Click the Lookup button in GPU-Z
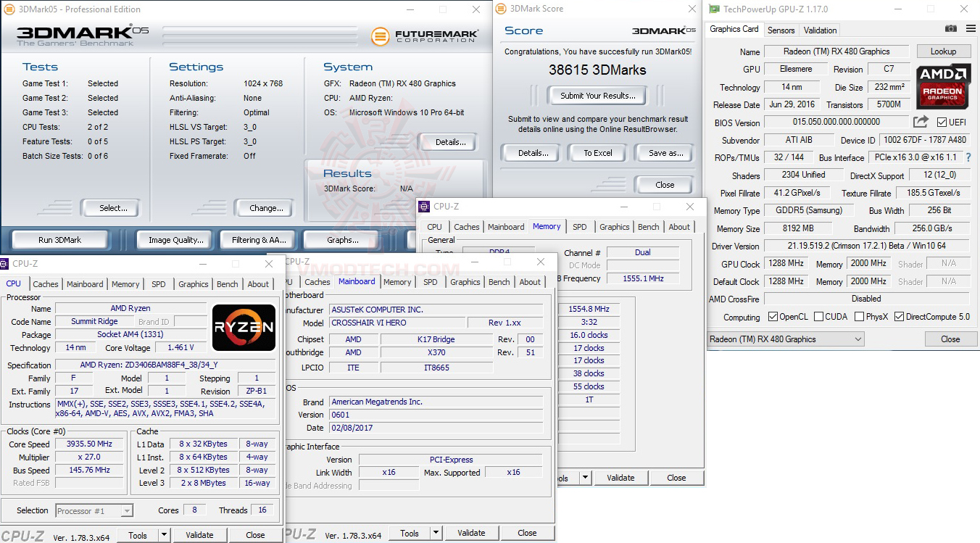980x543 pixels. 943,51
